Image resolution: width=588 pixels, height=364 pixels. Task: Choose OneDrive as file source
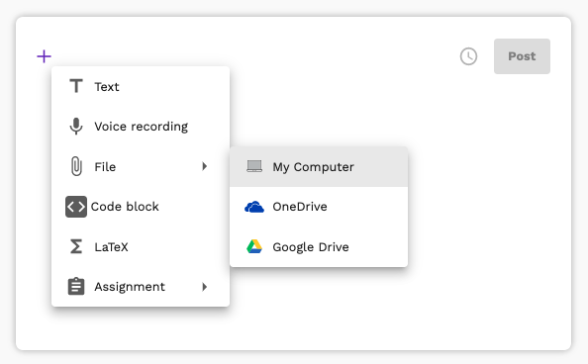319,207
